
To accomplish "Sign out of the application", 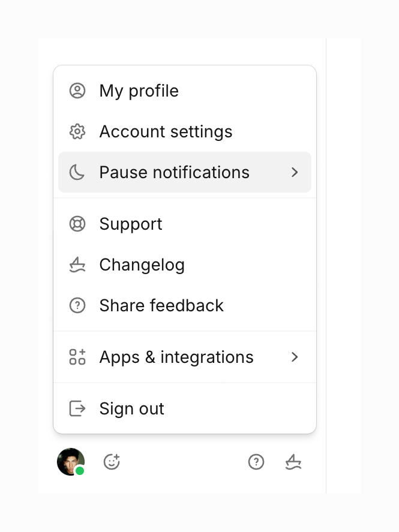I will (131, 408).
